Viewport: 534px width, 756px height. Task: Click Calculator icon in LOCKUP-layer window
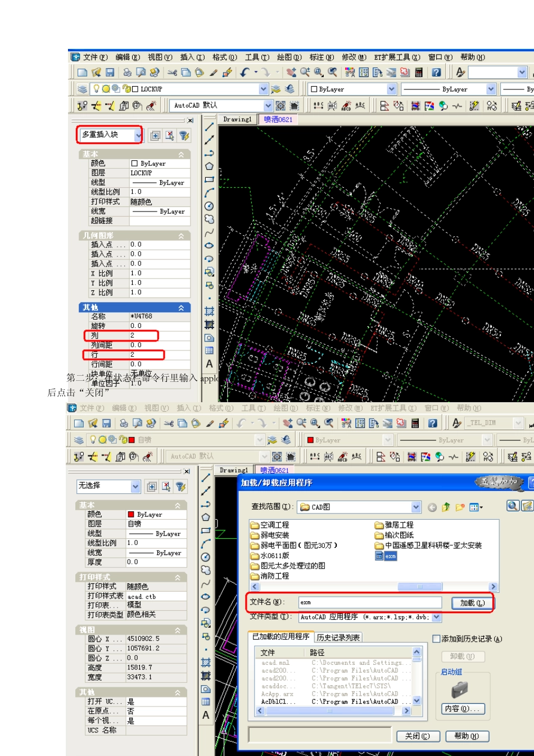[x=419, y=73]
